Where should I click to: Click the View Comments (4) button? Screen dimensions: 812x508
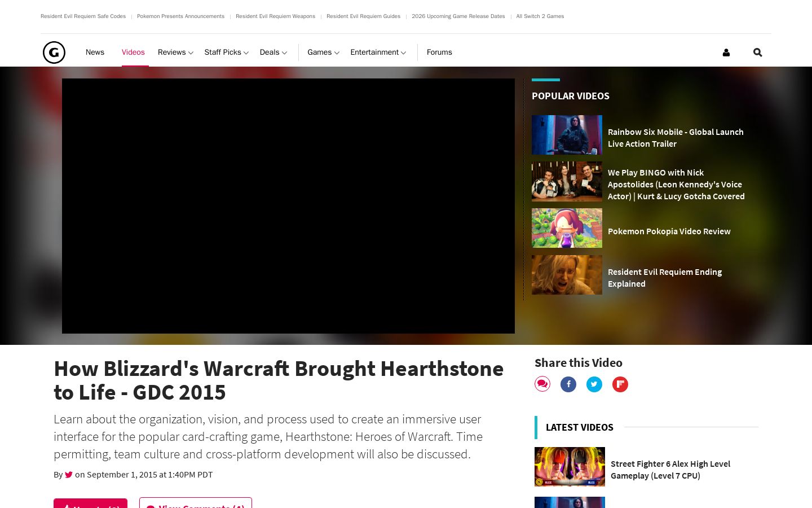[196, 503]
